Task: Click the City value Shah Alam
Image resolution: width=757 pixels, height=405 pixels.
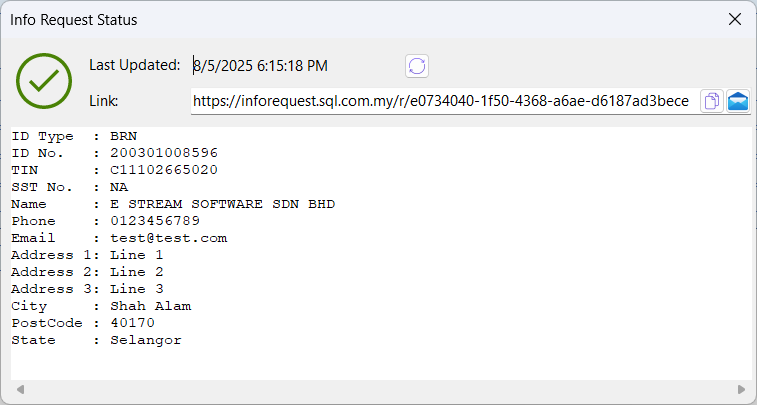Action: coord(151,306)
